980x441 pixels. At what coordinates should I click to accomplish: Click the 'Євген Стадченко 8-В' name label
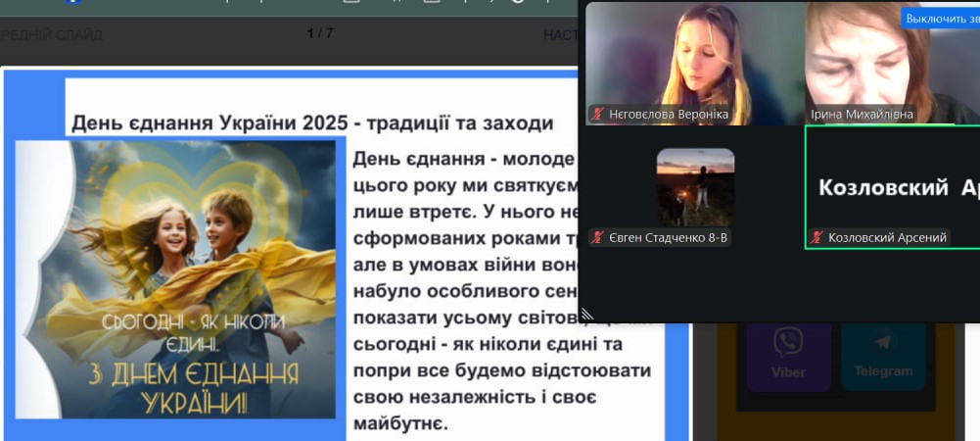(670, 237)
